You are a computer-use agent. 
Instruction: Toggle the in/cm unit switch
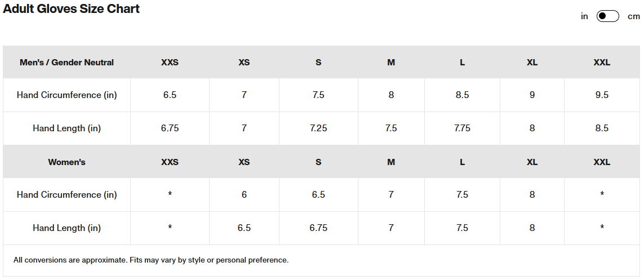coord(607,16)
